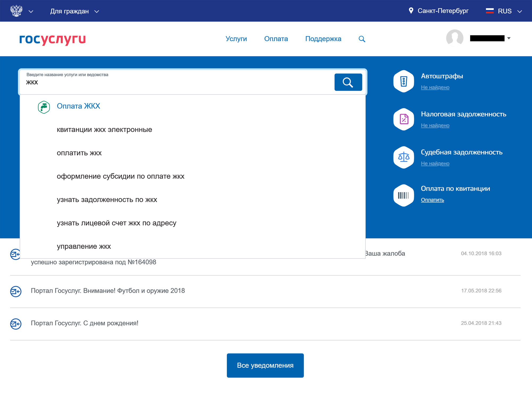Select suggestion 'узнать задолженность по жкх'
The height and width of the screenshot is (393, 532).
pyautogui.click(x=107, y=200)
